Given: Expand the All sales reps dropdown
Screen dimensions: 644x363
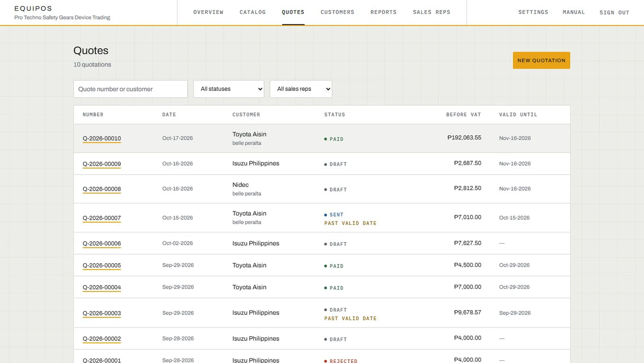Looking at the screenshot, I should click(301, 89).
